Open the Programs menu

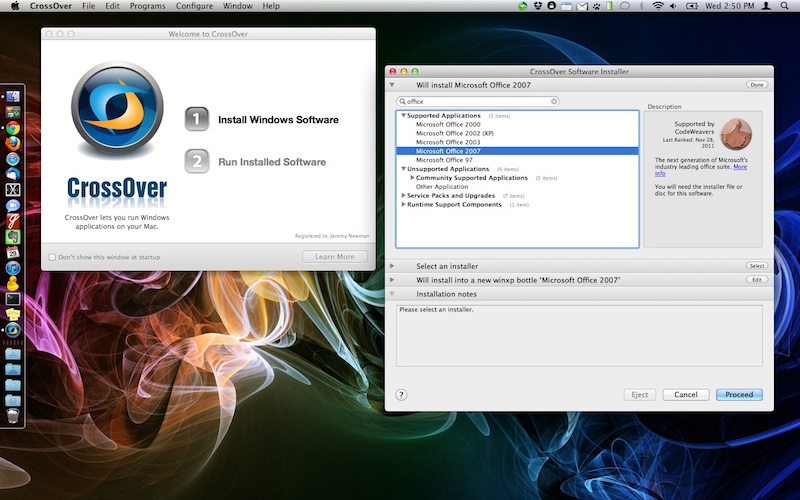click(147, 6)
